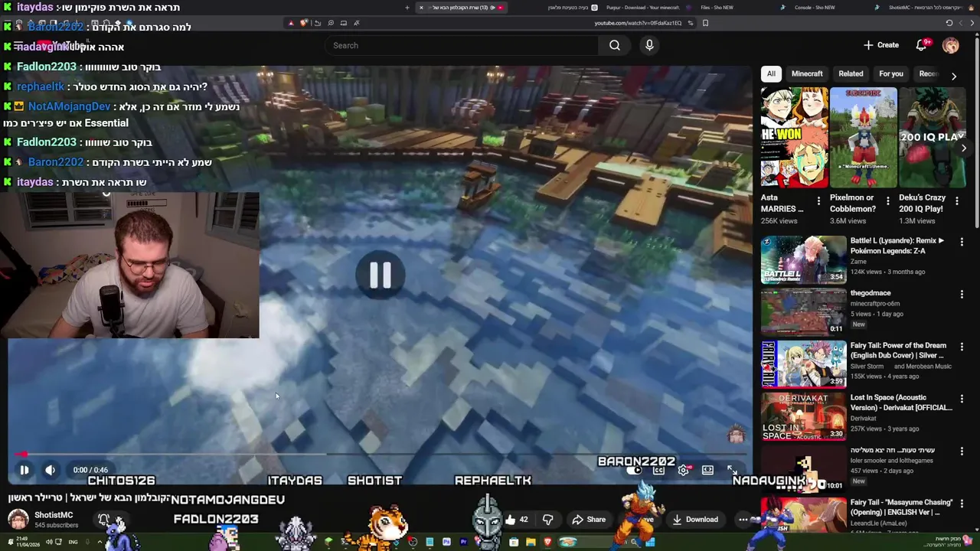Open options for the Deku's Crazy short
Viewport: 980px width, 551px height.
pos(956,201)
